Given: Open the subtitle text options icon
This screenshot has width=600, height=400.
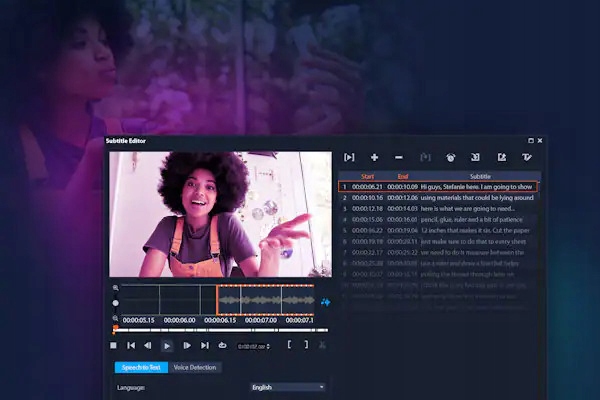Looking at the screenshot, I should pos(527,157).
